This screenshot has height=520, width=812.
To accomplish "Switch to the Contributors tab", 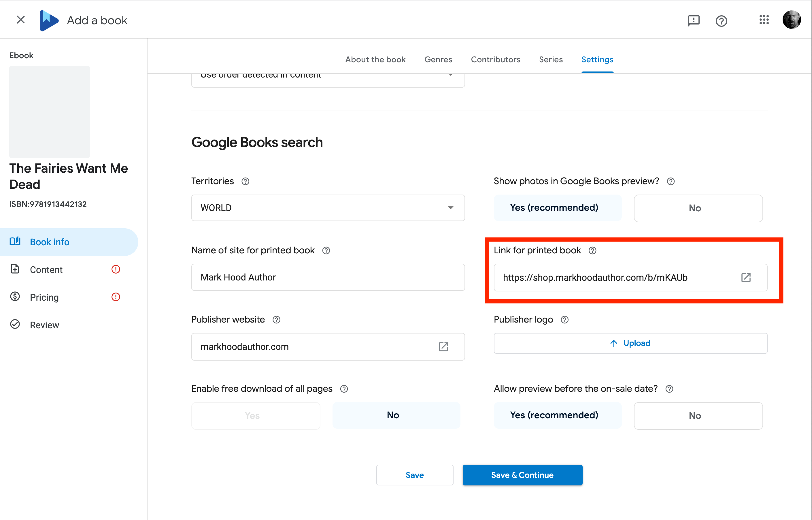I will 495,59.
